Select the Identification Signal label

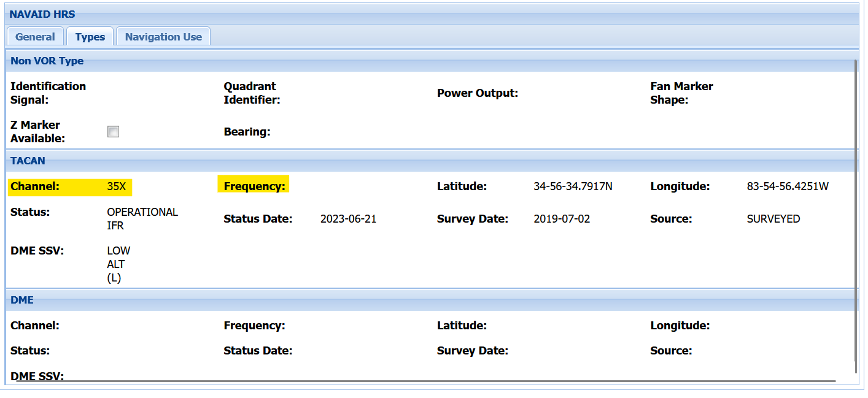click(x=48, y=93)
